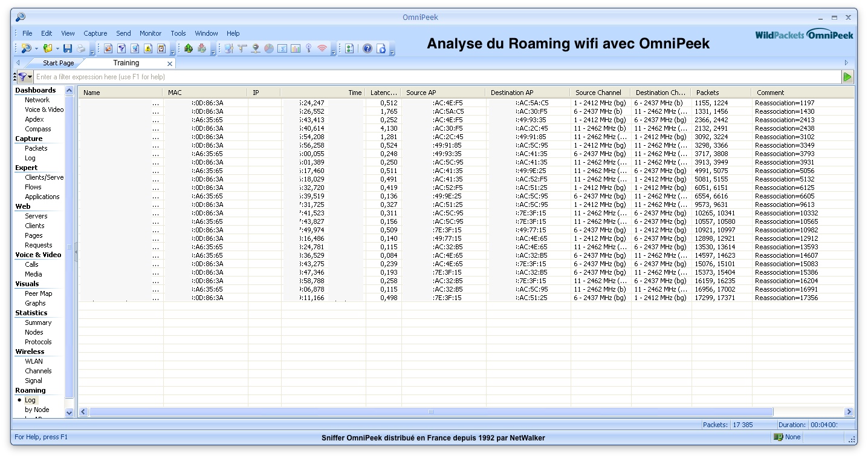The height and width of the screenshot is (458, 868).
Task: Sort by the Source AP column header
Action: (444, 93)
